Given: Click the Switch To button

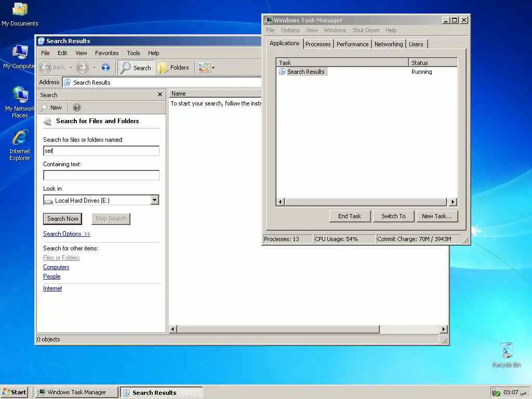Looking at the screenshot, I should tap(393, 216).
